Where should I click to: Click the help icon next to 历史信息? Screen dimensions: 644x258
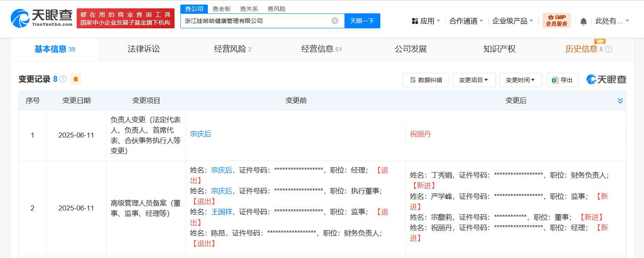point(609,49)
